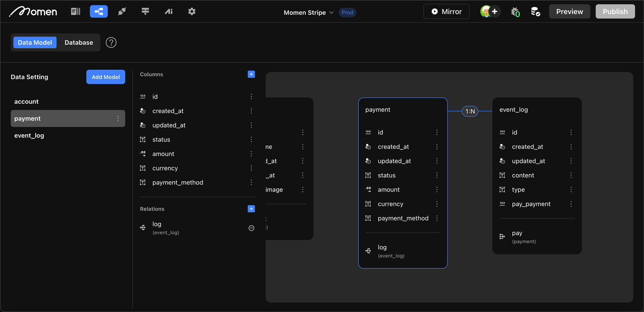Switch to Database tab
This screenshot has height=312, width=644.
click(78, 43)
